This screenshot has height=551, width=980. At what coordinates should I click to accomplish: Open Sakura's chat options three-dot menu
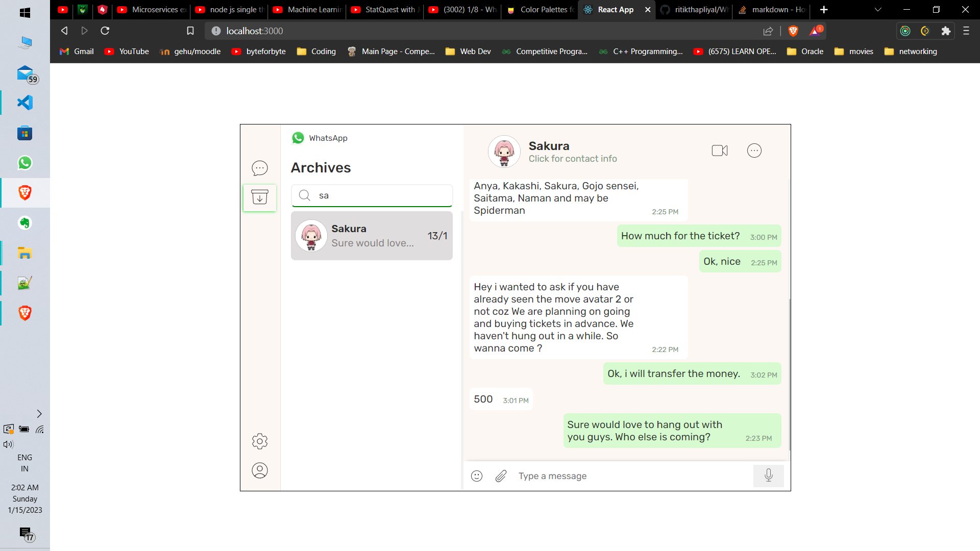(754, 151)
